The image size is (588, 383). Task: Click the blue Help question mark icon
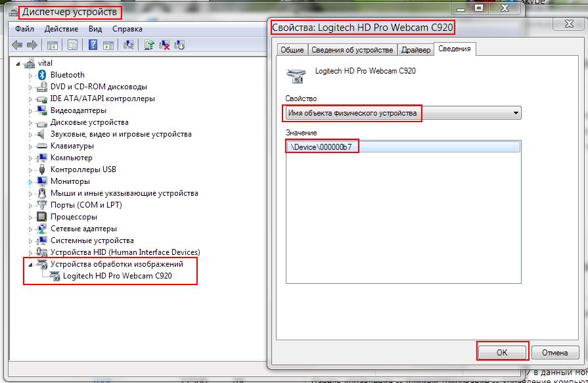point(93,45)
